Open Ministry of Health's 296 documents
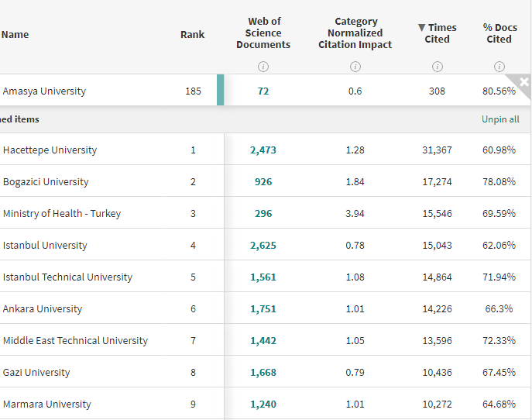Image resolution: width=532 pixels, height=420 pixels. coord(263,214)
